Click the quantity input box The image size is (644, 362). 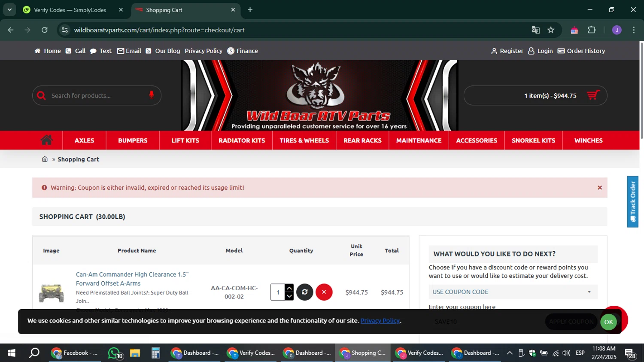pos(278,292)
